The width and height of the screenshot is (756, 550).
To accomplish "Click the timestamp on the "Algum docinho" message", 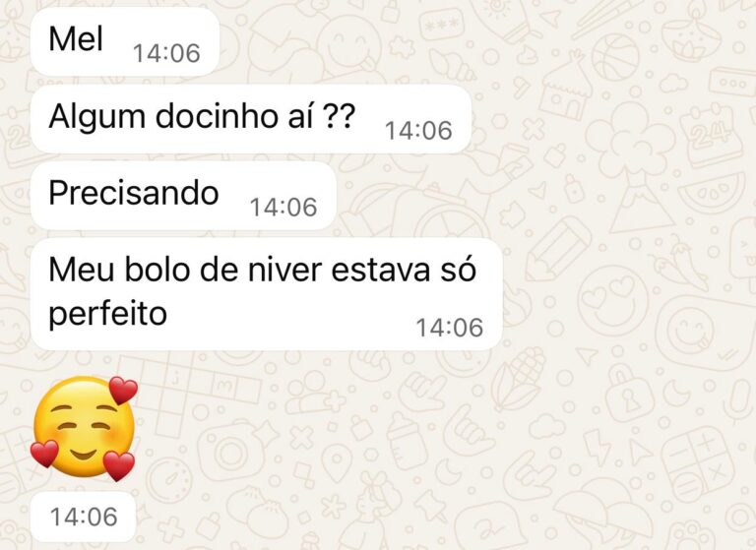I will coord(418,131).
